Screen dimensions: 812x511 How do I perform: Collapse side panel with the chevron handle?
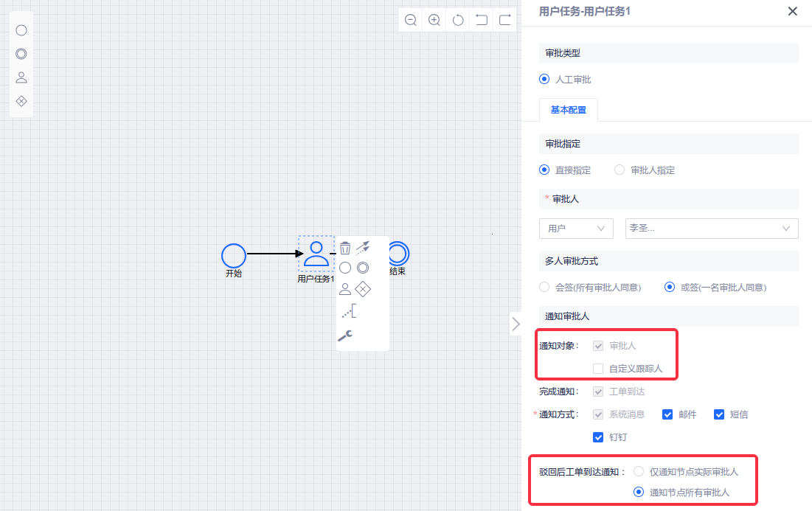point(516,324)
